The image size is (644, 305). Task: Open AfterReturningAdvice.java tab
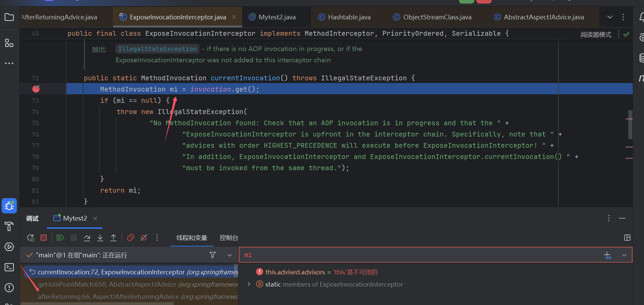click(59, 17)
